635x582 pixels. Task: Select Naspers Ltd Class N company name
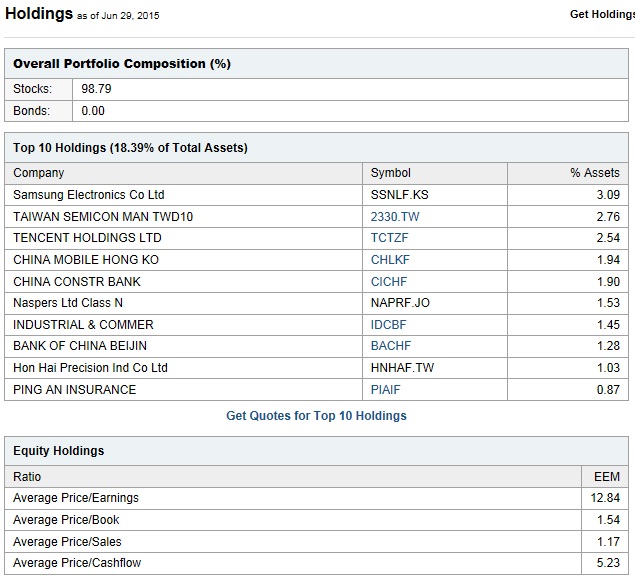(x=68, y=303)
